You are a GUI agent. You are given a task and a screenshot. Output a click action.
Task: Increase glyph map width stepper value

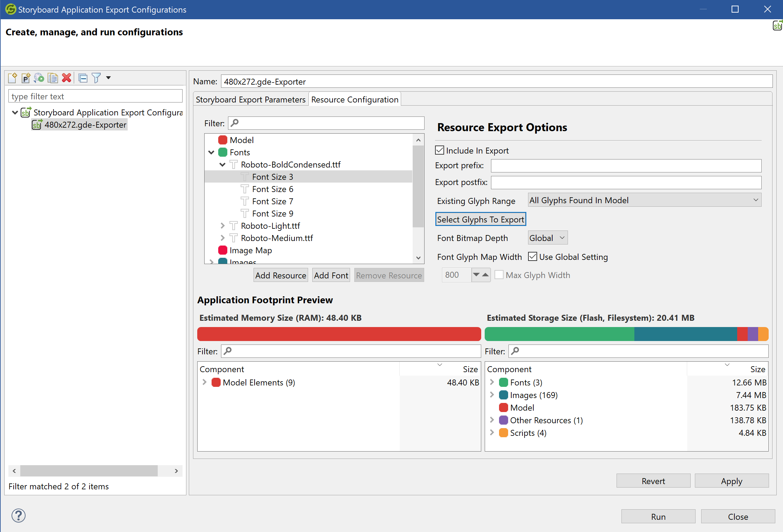coord(485,275)
